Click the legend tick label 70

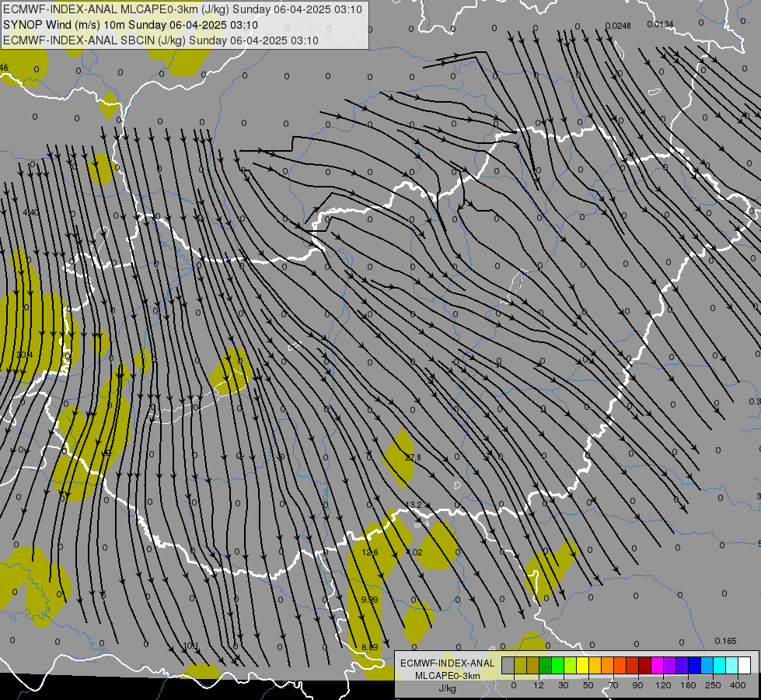(x=613, y=685)
